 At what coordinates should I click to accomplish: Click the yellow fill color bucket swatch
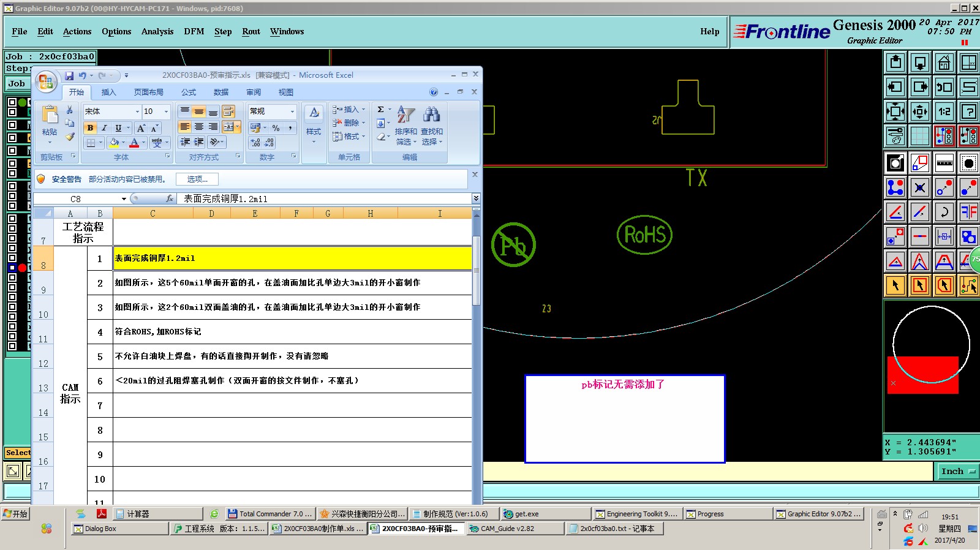[114, 143]
